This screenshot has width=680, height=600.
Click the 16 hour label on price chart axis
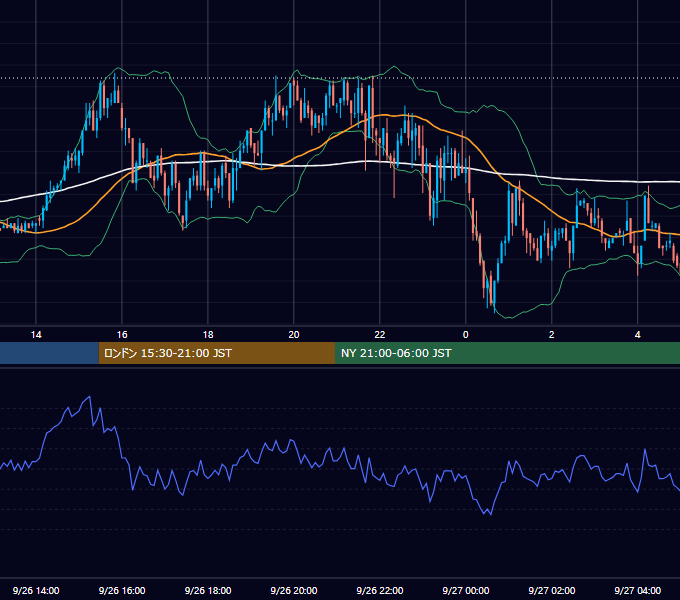122,335
